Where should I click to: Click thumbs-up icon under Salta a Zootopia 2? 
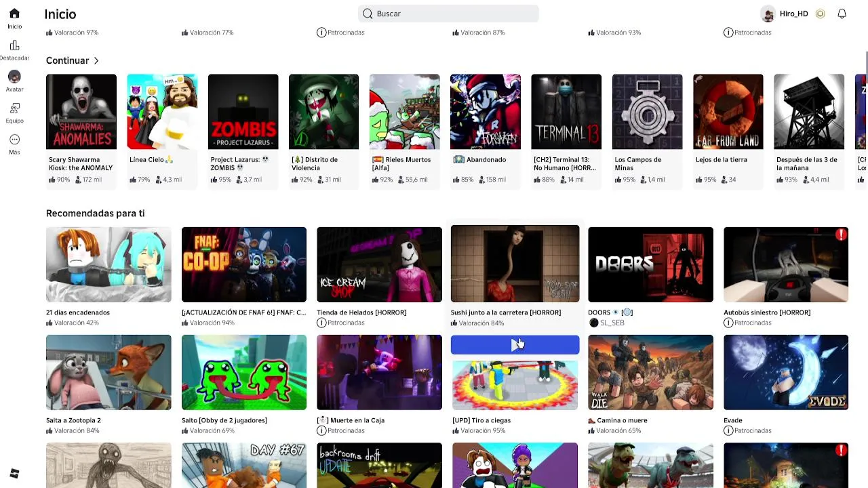click(x=50, y=430)
